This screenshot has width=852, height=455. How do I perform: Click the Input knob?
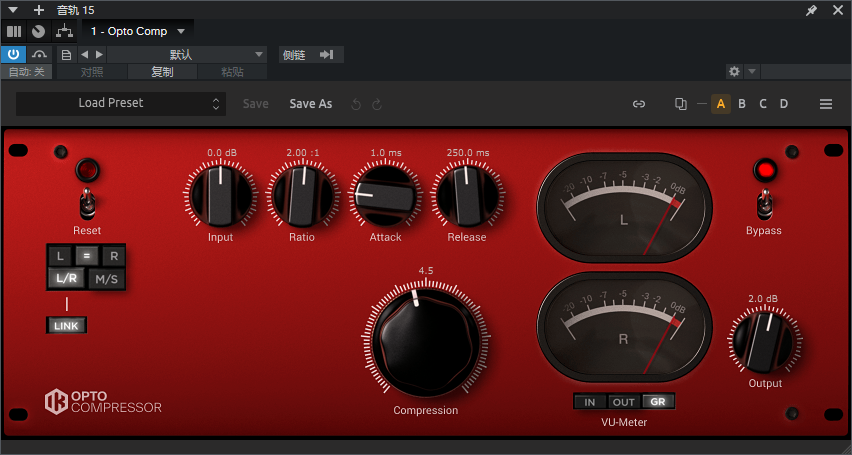tap(220, 195)
